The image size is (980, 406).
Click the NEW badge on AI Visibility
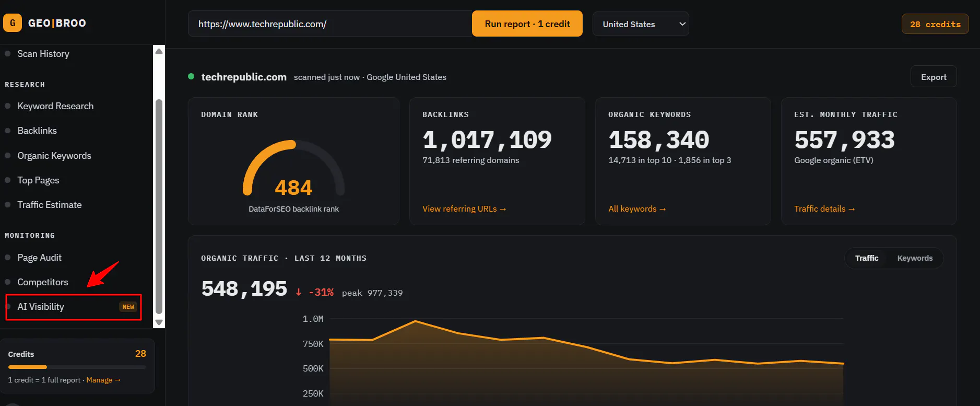click(x=128, y=307)
